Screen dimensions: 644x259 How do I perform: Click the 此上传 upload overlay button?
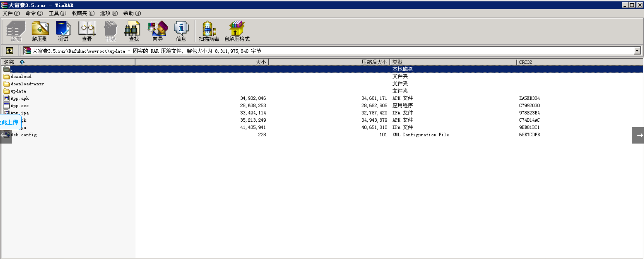pos(10,122)
